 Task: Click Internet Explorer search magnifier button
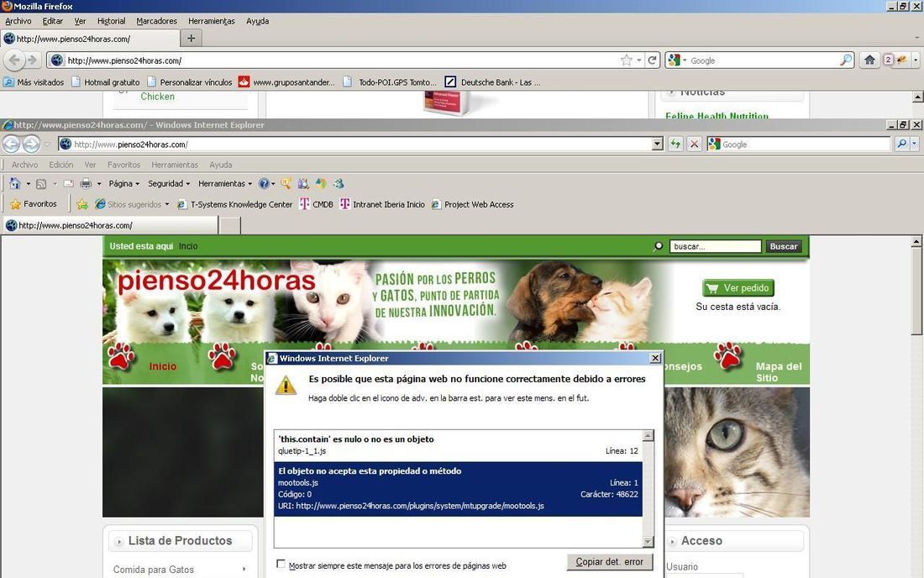click(901, 144)
